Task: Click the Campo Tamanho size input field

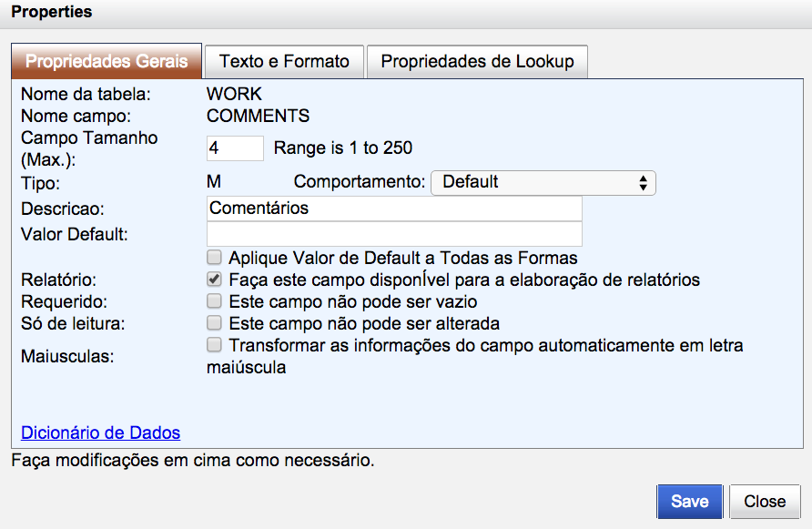Action: point(235,148)
